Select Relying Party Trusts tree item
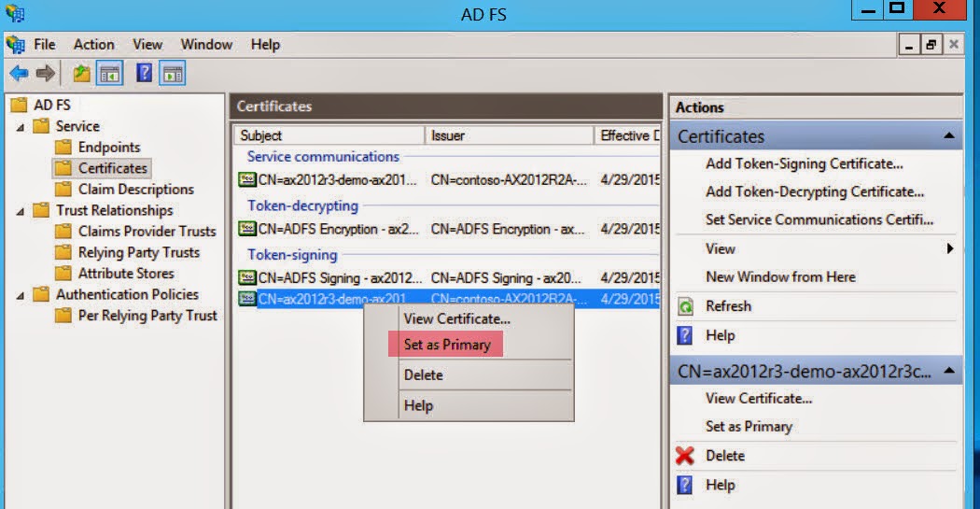This screenshot has height=509, width=980. pos(139,252)
